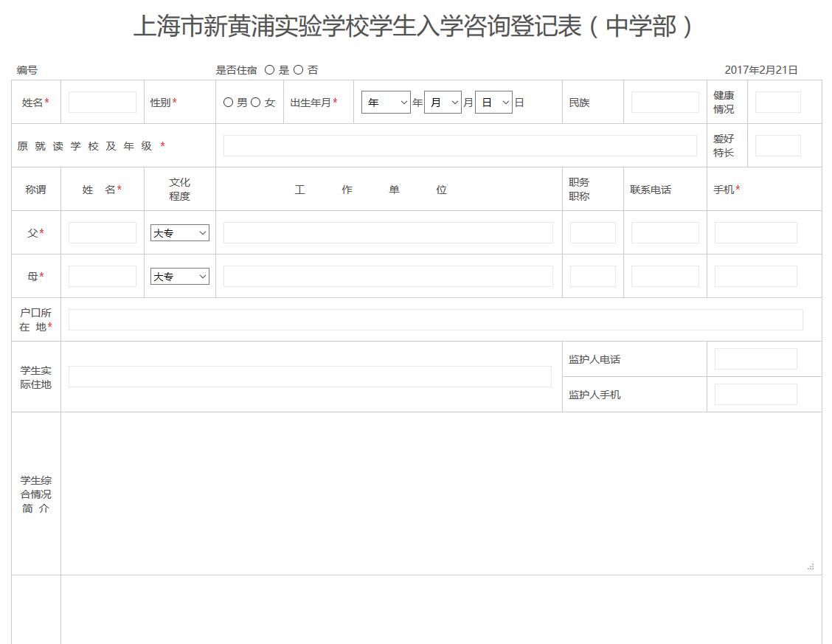Click the 健康情况 input box
This screenshot has height=644, width=832.
778,103
